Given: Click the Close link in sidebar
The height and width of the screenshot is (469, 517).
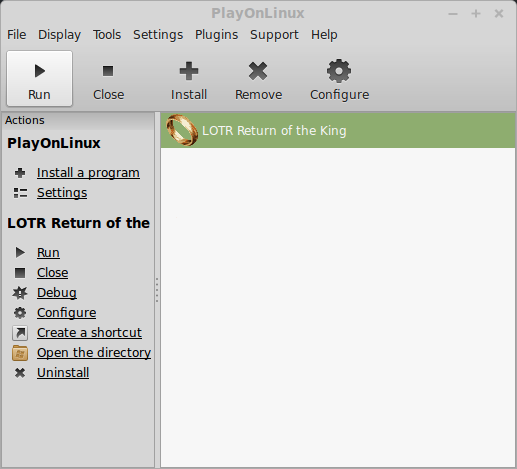Looking at the screenshot, I should click(53, 273).
